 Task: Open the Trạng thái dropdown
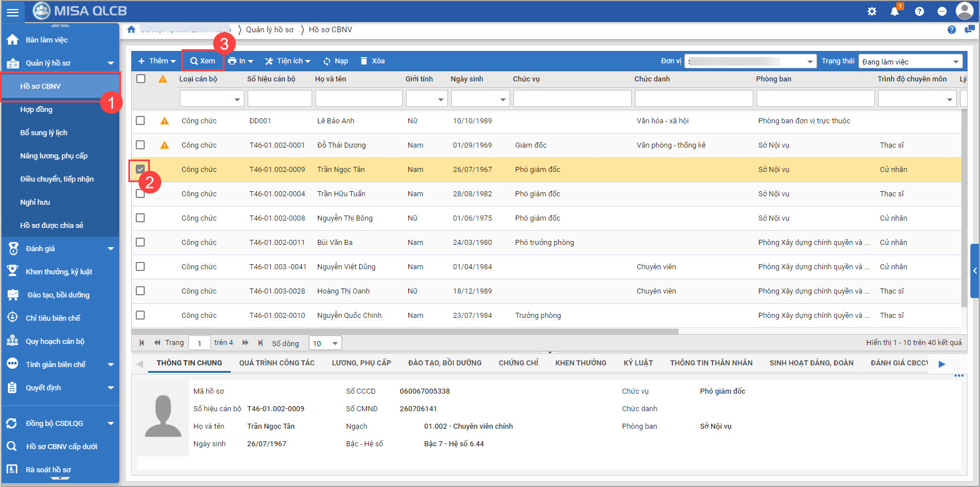(910, 62)
